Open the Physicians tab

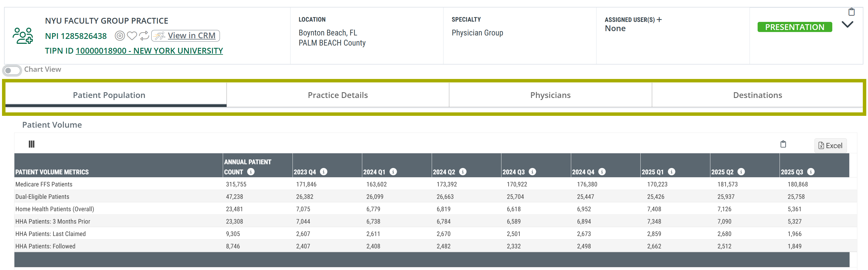click(x=550, y=95)
